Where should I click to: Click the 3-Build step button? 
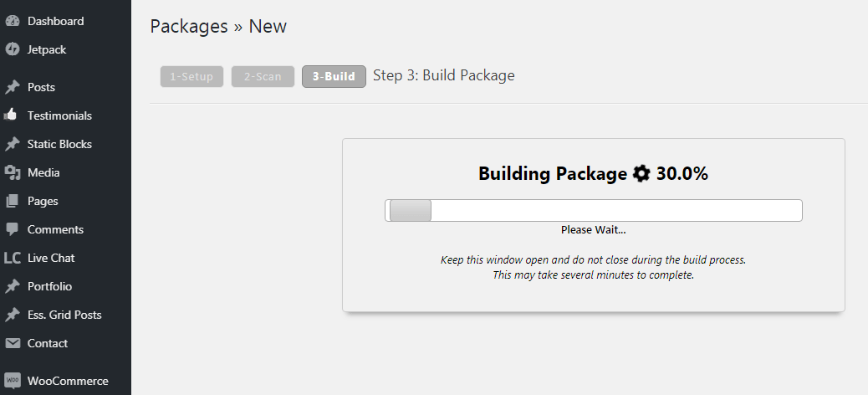click(x=334, y=76)
